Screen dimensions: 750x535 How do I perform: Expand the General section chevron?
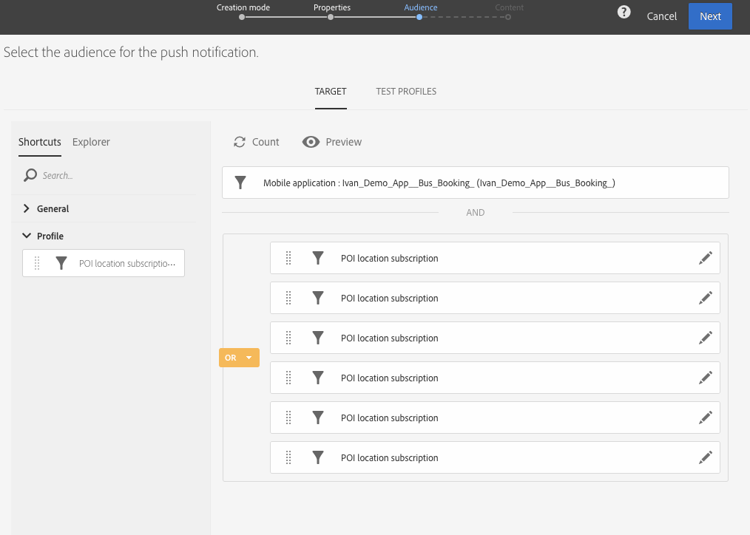click(26, 208)
